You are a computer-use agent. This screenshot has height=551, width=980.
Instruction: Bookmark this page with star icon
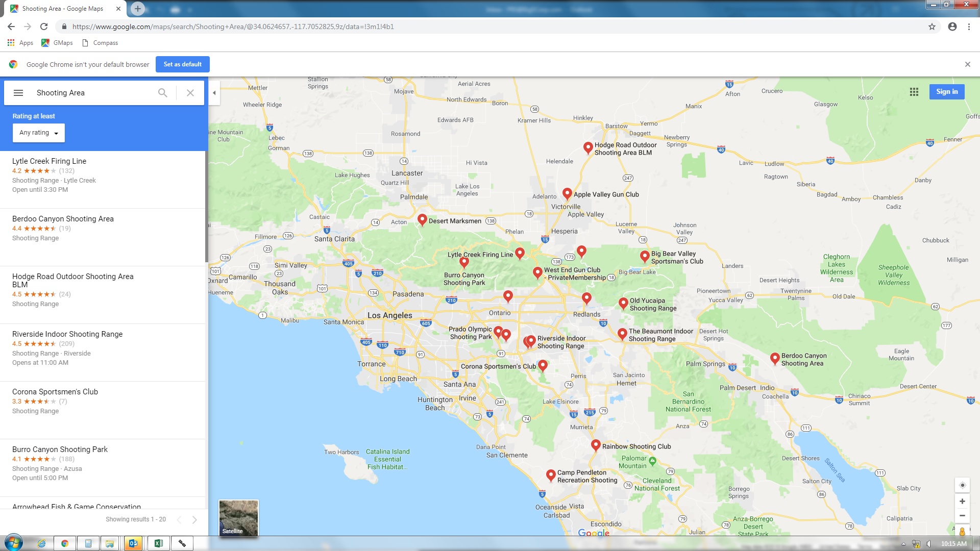point(932,27)
